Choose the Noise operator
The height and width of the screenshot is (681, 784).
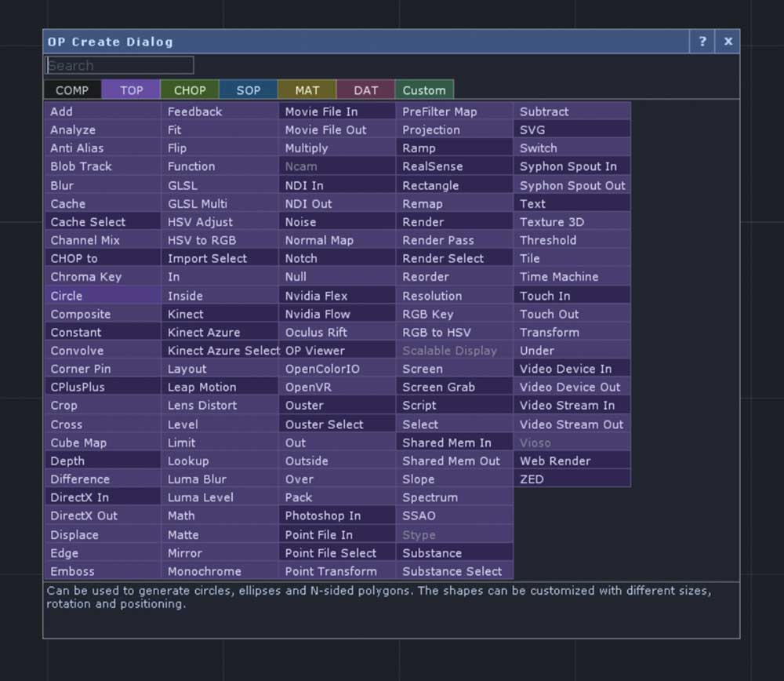[x=337, y=222]
